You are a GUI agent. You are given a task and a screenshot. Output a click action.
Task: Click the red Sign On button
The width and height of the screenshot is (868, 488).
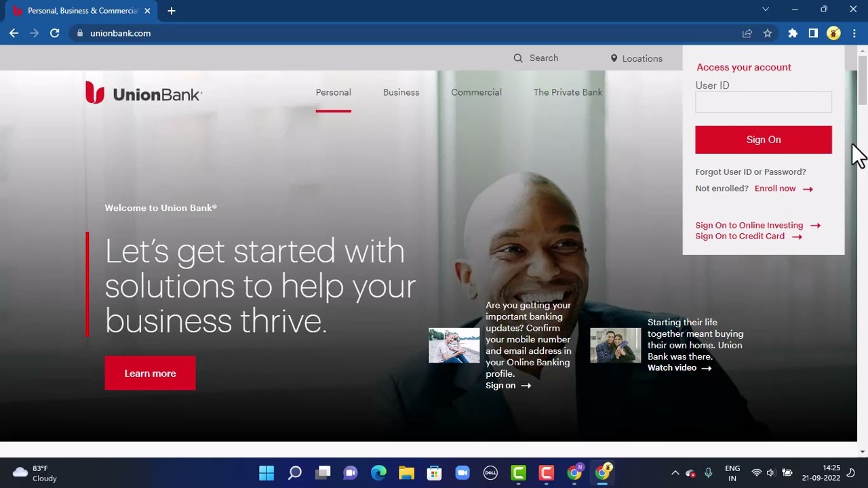tap(764, 140)
